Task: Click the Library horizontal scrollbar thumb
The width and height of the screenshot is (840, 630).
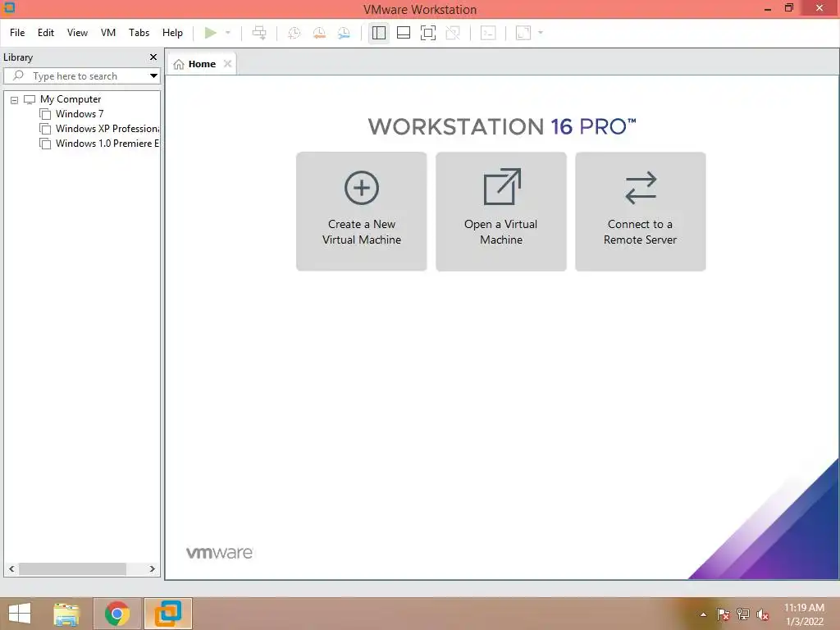Action: 72,569
